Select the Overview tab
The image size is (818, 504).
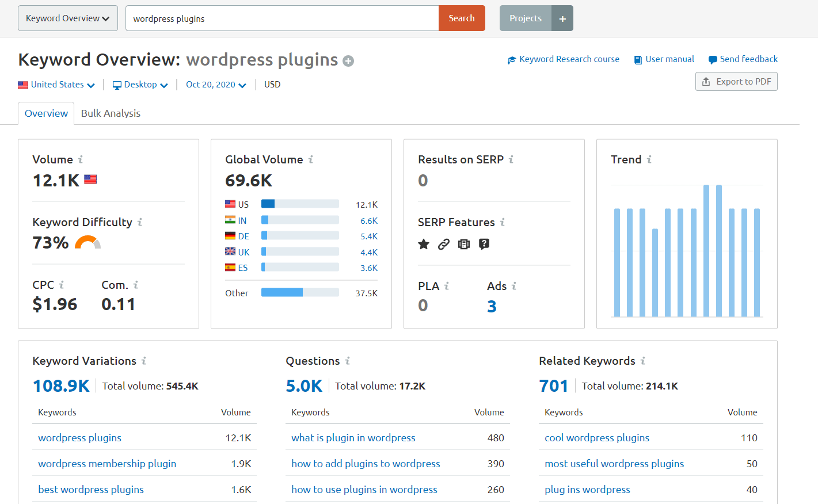pos(46,113)
